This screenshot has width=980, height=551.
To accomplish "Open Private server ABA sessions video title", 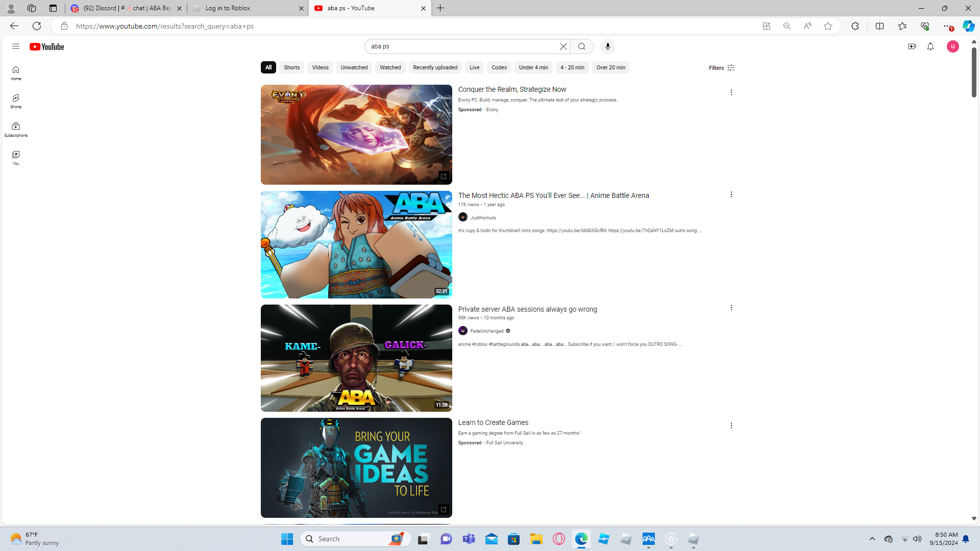I will pos(528,309).
